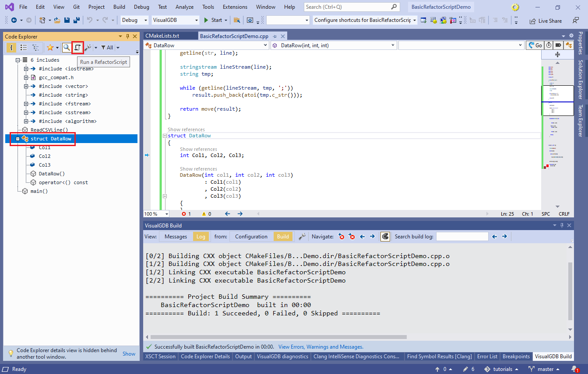This screenshot has width=588, height=374.
Task: Click the palette color theme icon in build toolbar
Action: click(385, 236)
